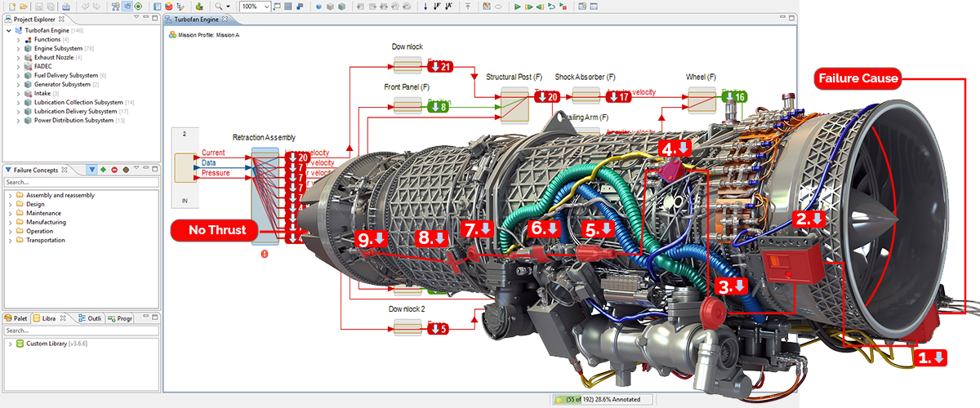Expand the Engine Subsystem tree node

coord(18,48)
